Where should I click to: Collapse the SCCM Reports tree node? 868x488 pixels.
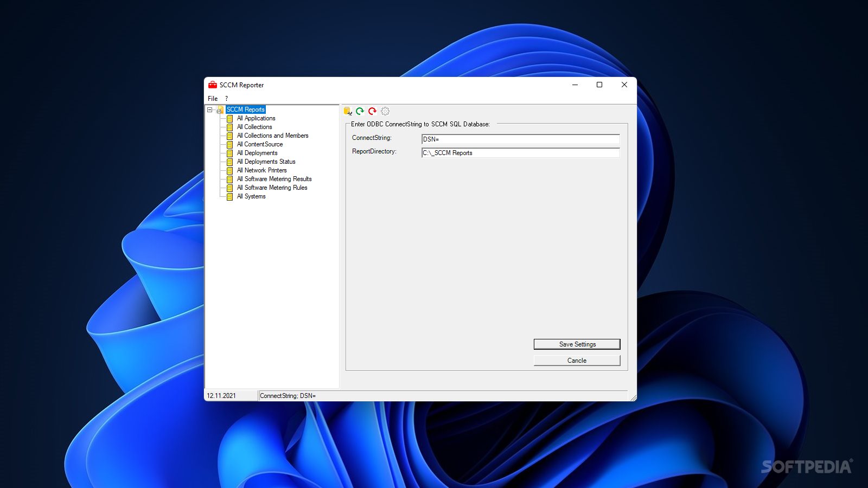209,110
